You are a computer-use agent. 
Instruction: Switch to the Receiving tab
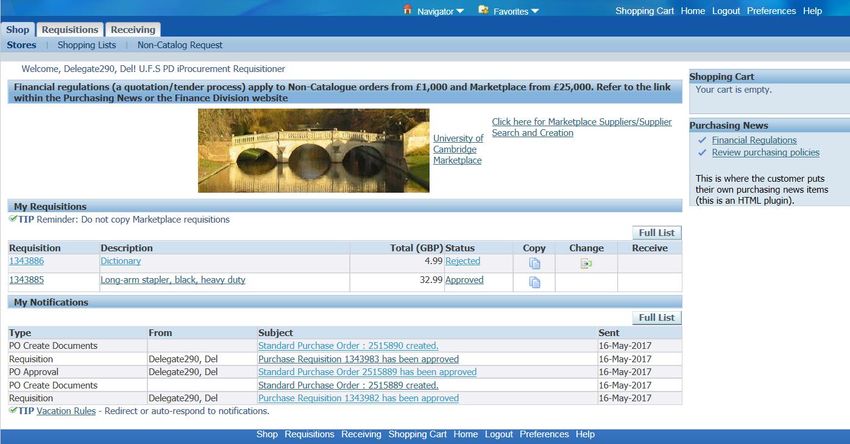click(133, 30)
